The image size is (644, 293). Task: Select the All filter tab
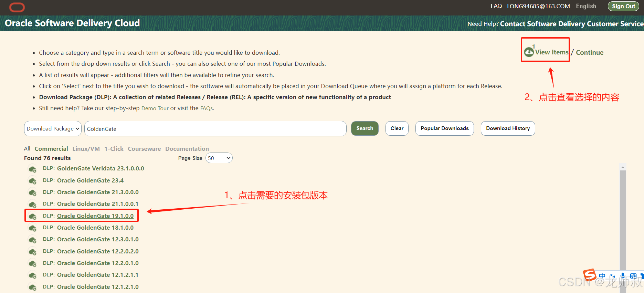[27, 149]
